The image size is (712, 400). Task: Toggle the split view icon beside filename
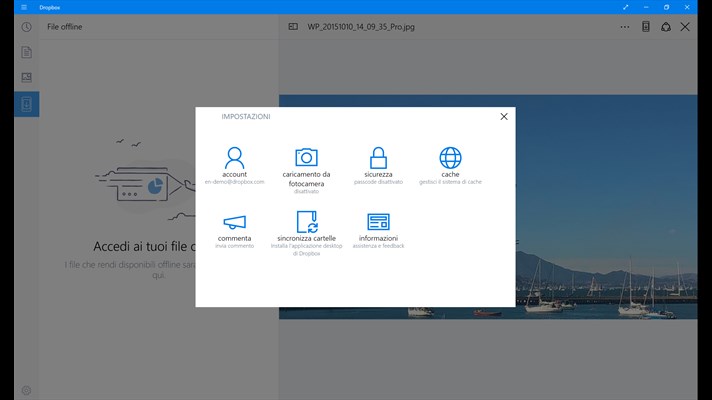293,27
